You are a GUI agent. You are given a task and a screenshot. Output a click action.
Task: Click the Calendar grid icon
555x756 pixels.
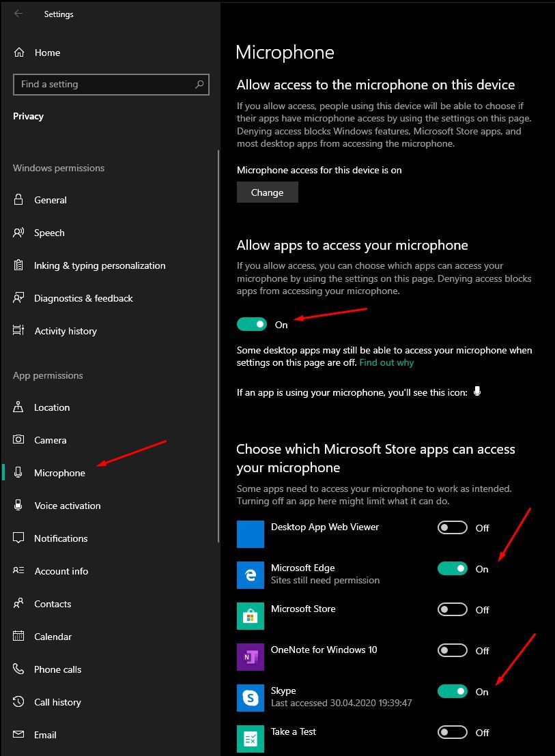pos(18,636)
